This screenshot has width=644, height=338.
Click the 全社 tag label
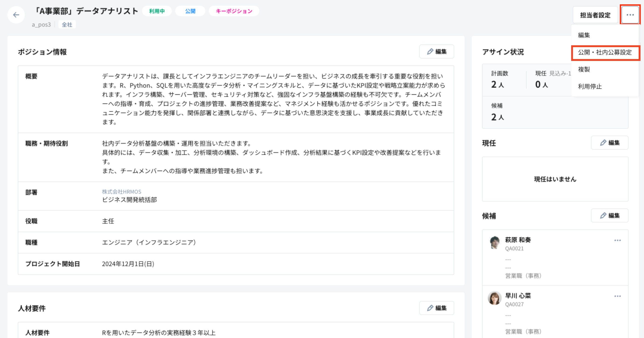coord(67,25)
